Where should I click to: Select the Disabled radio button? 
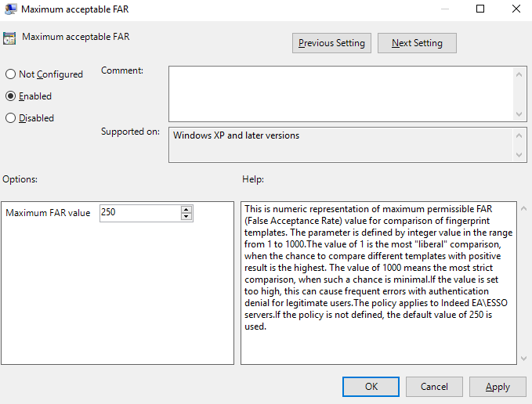[x=11, y=118]
